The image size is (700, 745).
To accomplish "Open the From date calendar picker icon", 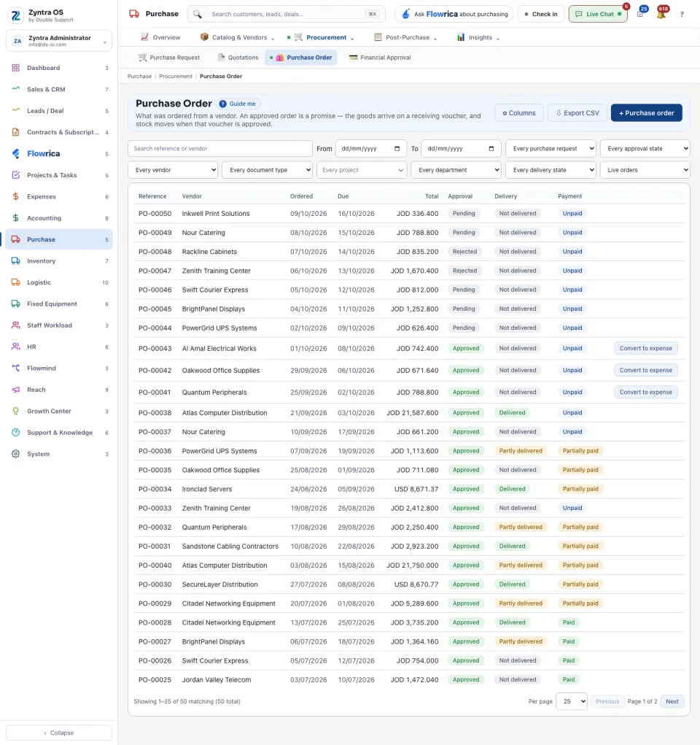I will click(x=397, y=149).
